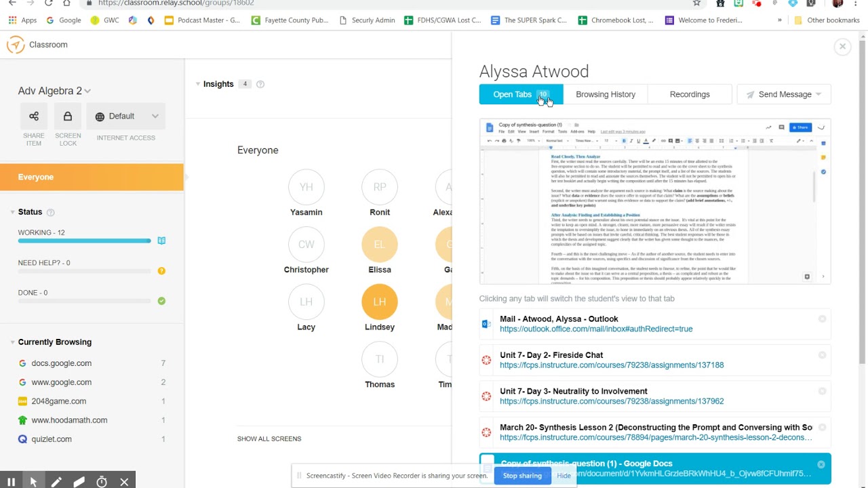Switch to the Browsing History tab
Image resolution: width=868 pixels, height=488 pixels.
coord(606,94)
